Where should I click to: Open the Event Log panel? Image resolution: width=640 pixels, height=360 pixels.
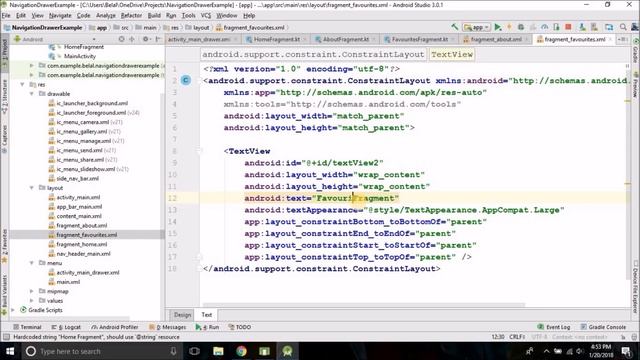(x=554, y=327)
